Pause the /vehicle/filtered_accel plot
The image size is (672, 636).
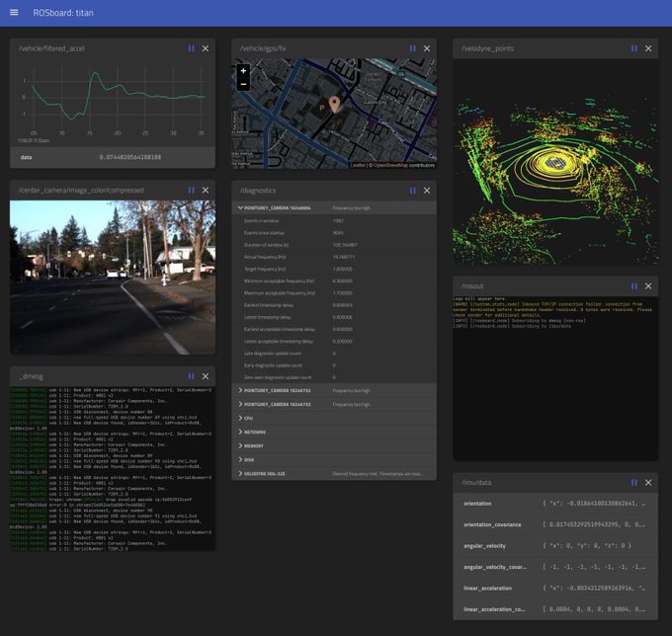click(x=192, y=48)
